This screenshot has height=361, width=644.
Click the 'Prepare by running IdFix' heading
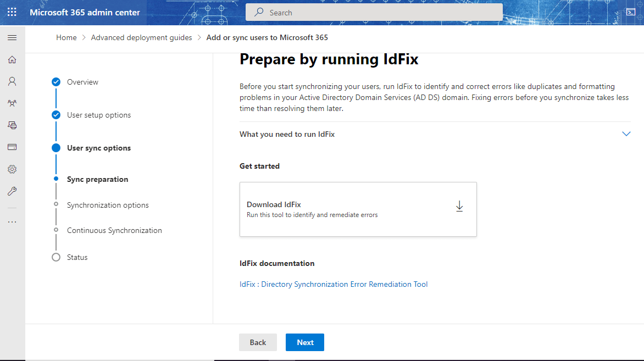pyautogui.click(x=329, y=59)
